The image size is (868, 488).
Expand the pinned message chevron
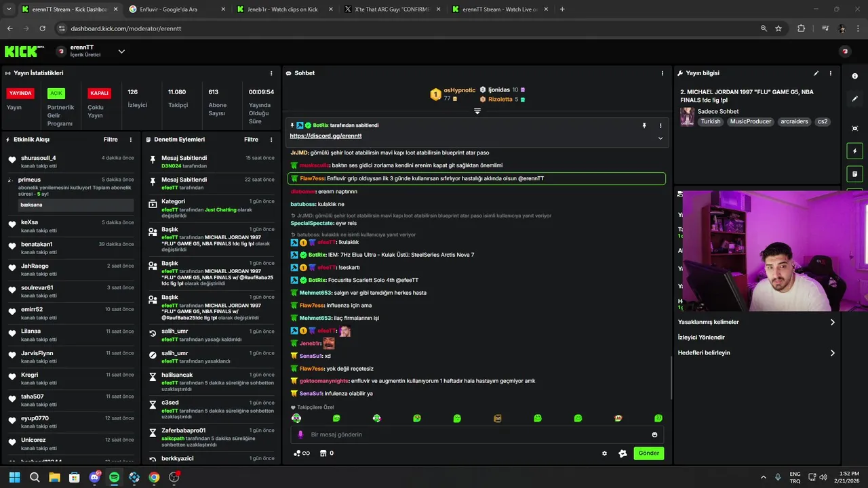pyautogui.click(x=660, y=138)
